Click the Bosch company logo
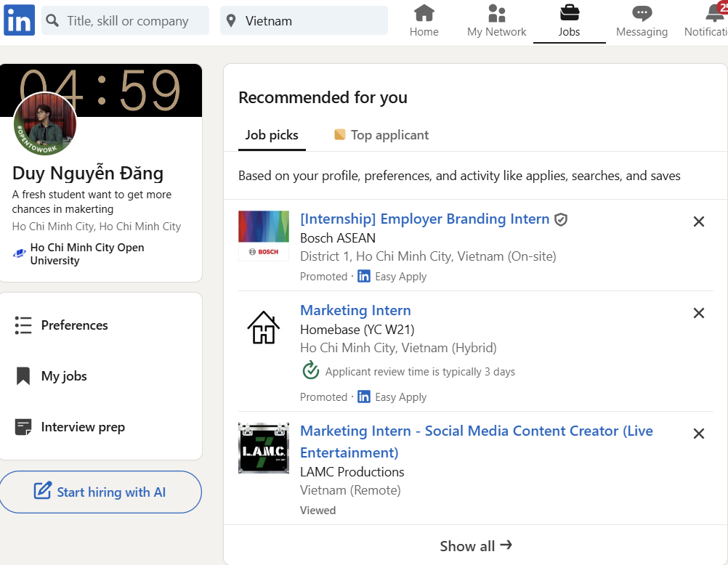 264,236
